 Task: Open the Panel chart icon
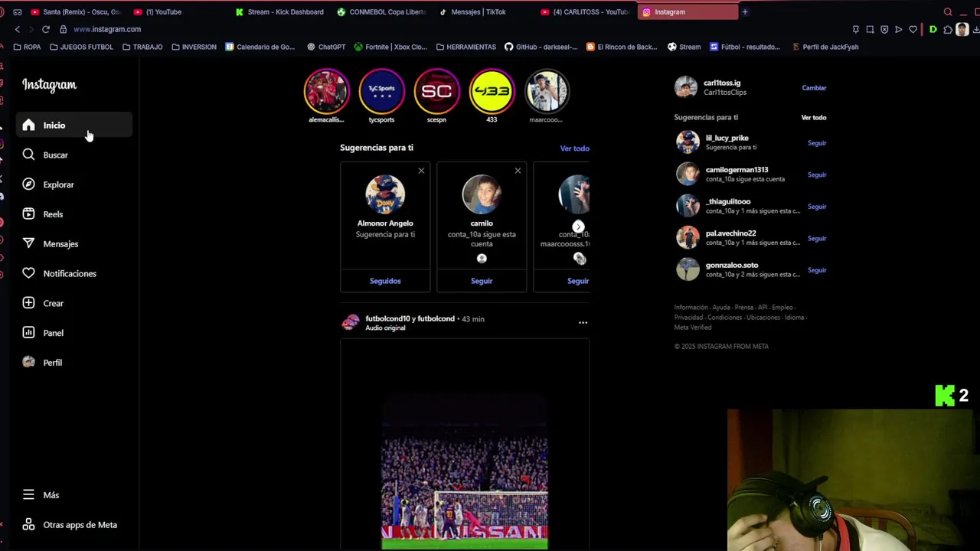tap(28, 333)
